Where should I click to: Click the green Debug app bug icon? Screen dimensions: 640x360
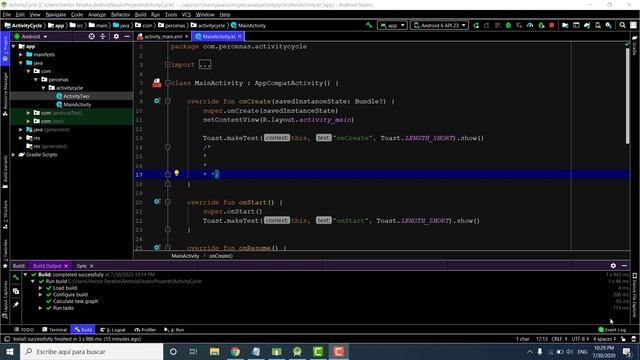(508, 25)
